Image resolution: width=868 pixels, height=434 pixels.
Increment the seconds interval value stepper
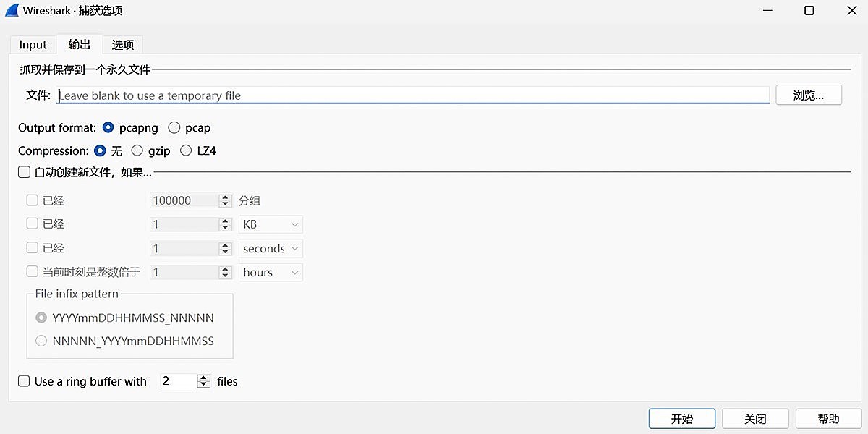(x=224, y=244)
